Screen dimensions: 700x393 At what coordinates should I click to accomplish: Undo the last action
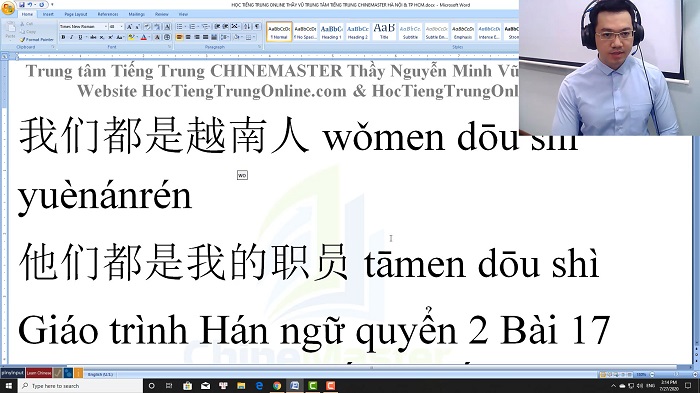click(x=30, y=5)
